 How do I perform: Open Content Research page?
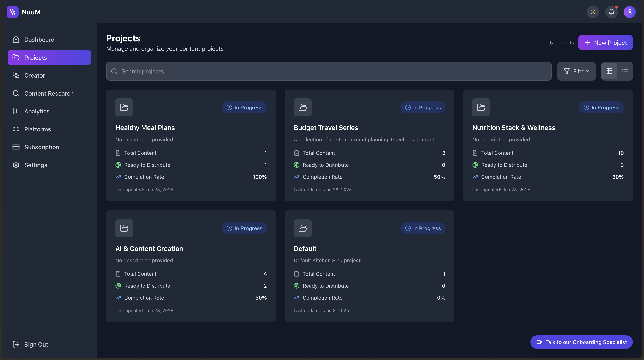click(49, 93)
